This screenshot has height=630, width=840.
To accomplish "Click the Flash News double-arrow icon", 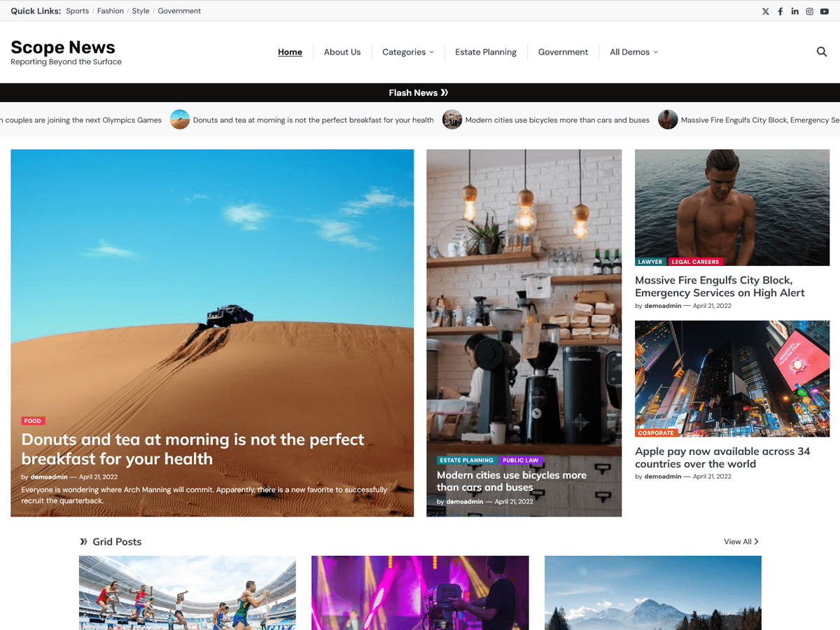I will [x=445, y=92].
